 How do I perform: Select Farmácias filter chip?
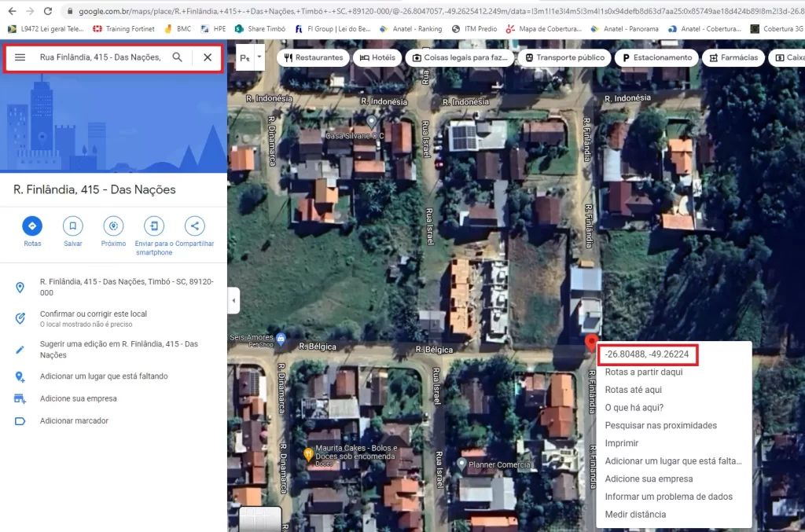(733, 57)
